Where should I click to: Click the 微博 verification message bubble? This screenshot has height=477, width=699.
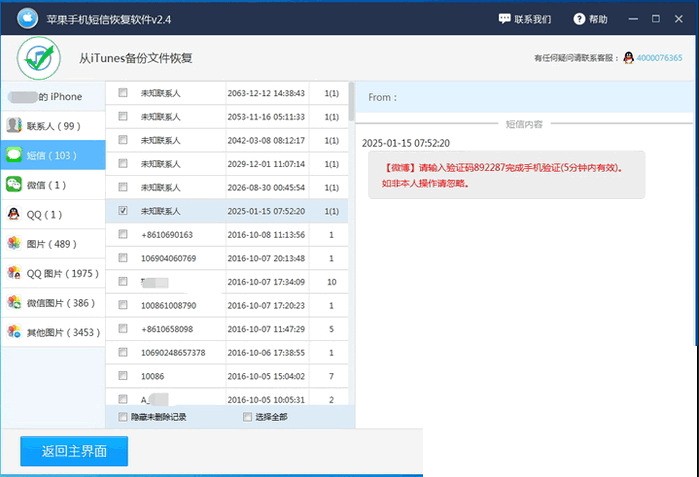506,175
